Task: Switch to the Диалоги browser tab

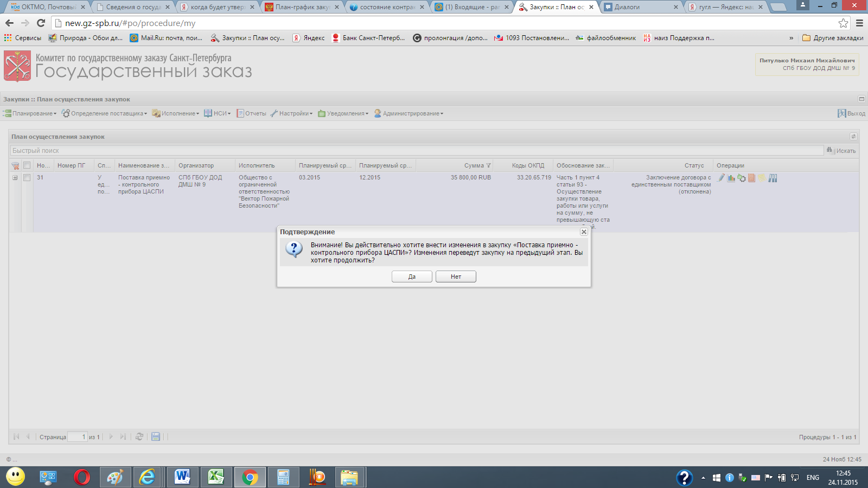Action: coord(640,7)
